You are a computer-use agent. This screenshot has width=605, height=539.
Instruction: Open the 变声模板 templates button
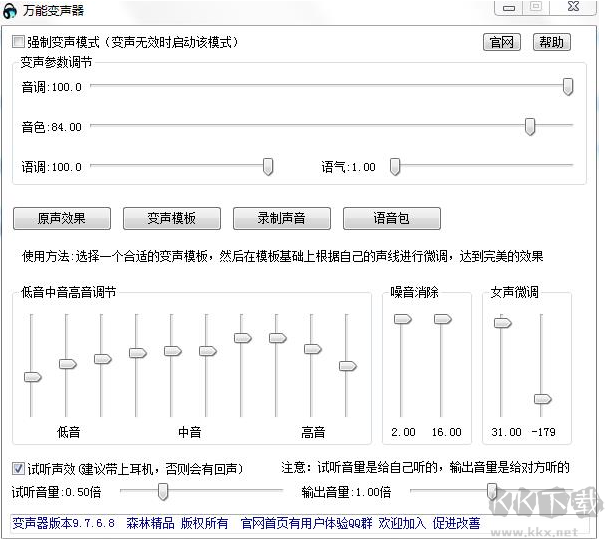coord(172,218)
